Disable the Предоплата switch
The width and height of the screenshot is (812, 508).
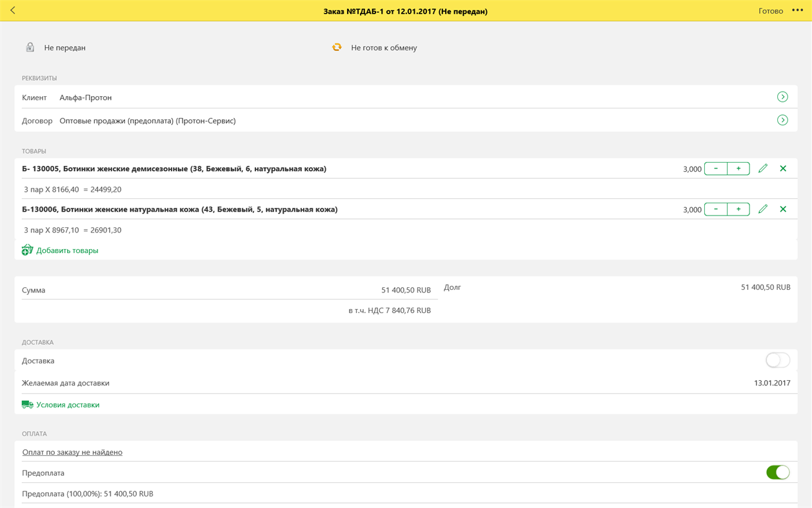[x=777, y=472]
